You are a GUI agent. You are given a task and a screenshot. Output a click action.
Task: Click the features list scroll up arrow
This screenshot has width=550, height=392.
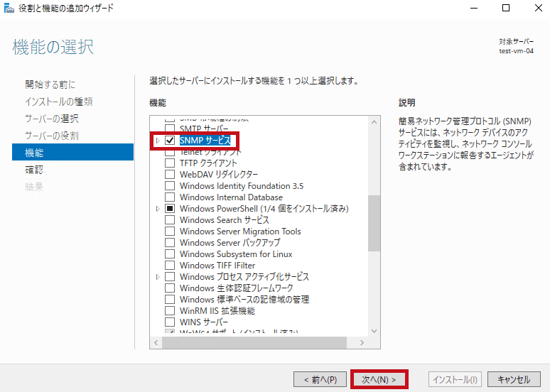tap(374, 122)
